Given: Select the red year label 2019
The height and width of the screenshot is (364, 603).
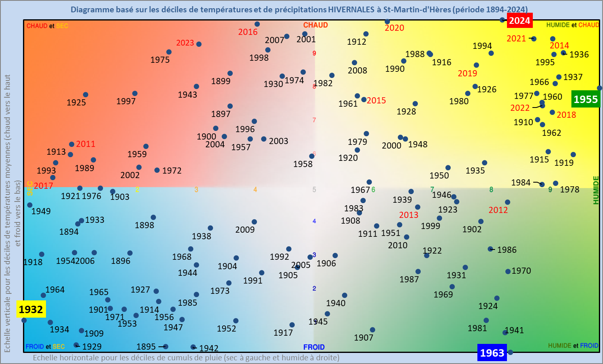Looking at the screenshot, I should 468,73.
